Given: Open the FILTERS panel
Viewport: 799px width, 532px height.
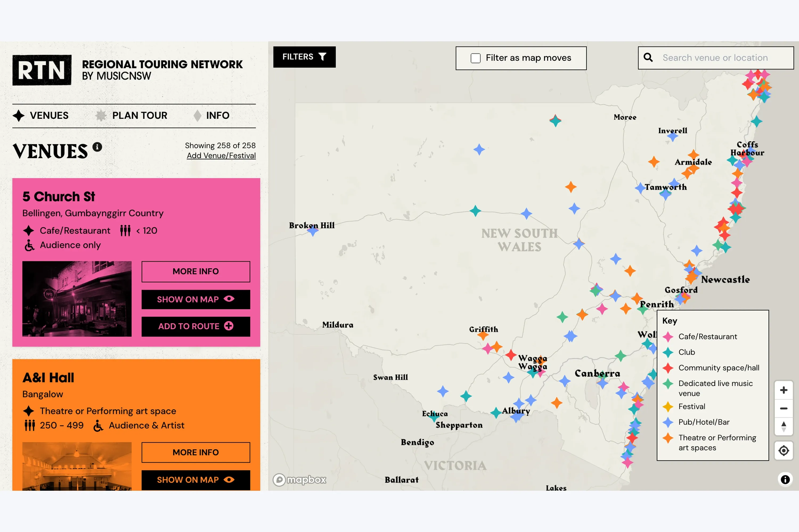Looking at the screenshot, I should 304,57.
